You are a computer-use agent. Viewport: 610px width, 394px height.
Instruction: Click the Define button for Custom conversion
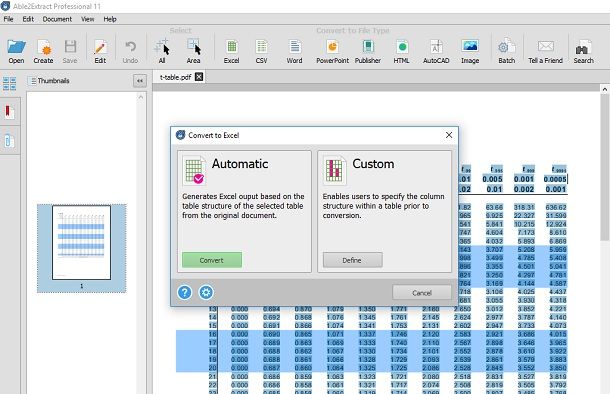[x=352, y=260]
